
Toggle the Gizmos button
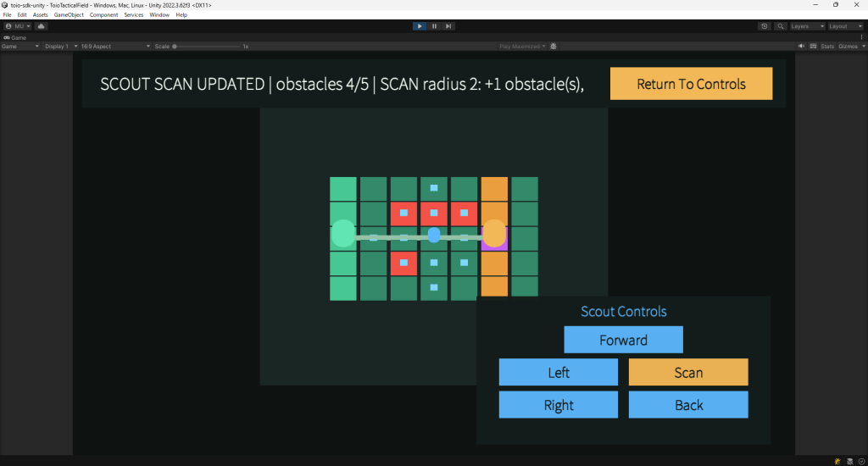click(x=848, y=47)
